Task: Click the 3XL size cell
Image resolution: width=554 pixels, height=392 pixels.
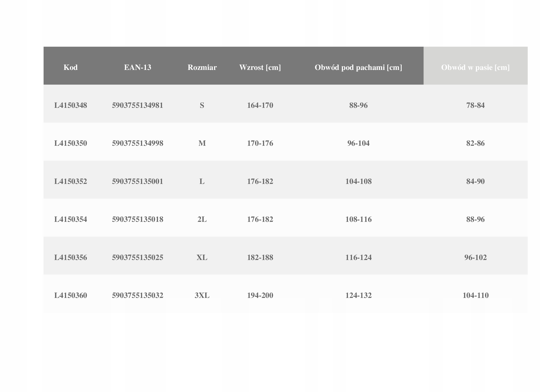Action: (x=202, y=296)
